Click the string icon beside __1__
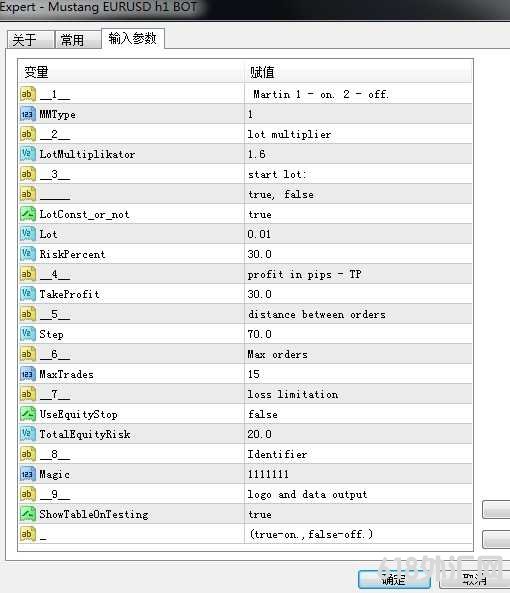510x593 pixels. click(28, 94)
